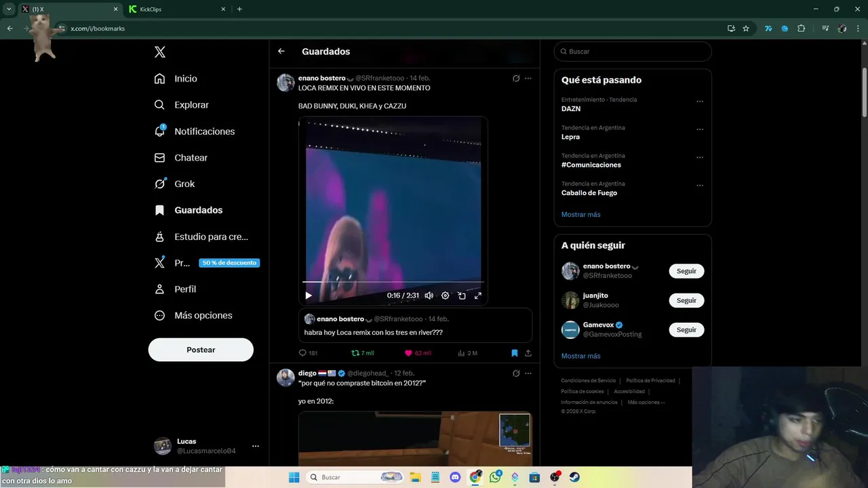Viewport: 868px width, 488px height.
Task: Open account menu dots beside Lucas
Action: click(256, 446)
